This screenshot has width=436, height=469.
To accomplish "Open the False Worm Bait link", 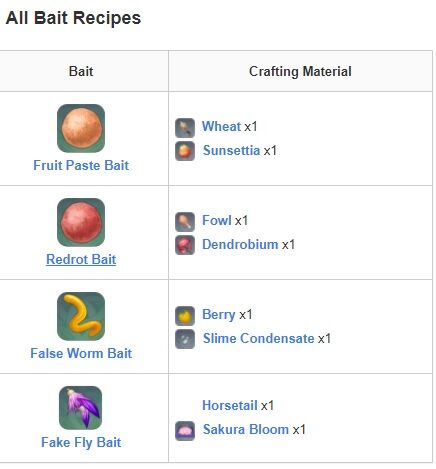I will (81, 353).
